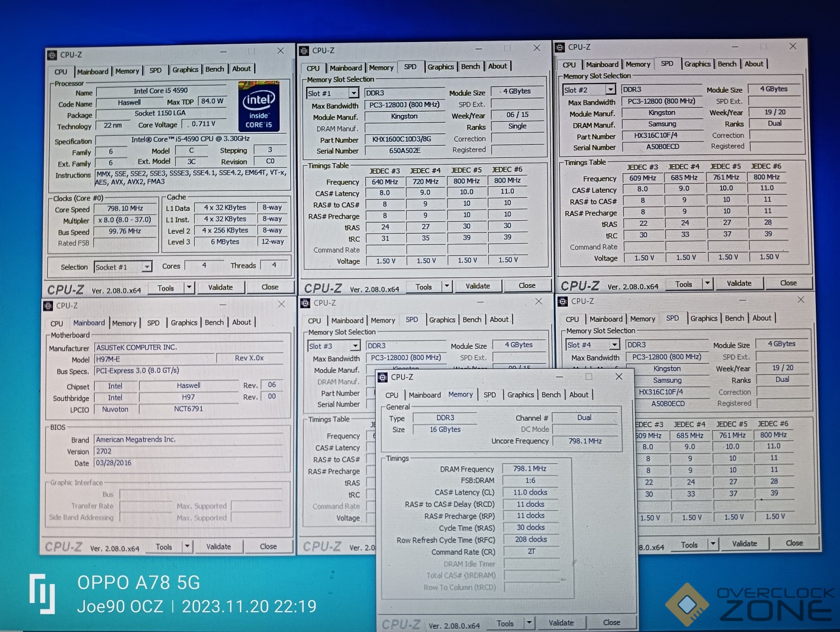Click the Intel Core i5 logo badge
The height and width of the screenshot is (632, 840).
pyautogui.click(x=259, y=106)
